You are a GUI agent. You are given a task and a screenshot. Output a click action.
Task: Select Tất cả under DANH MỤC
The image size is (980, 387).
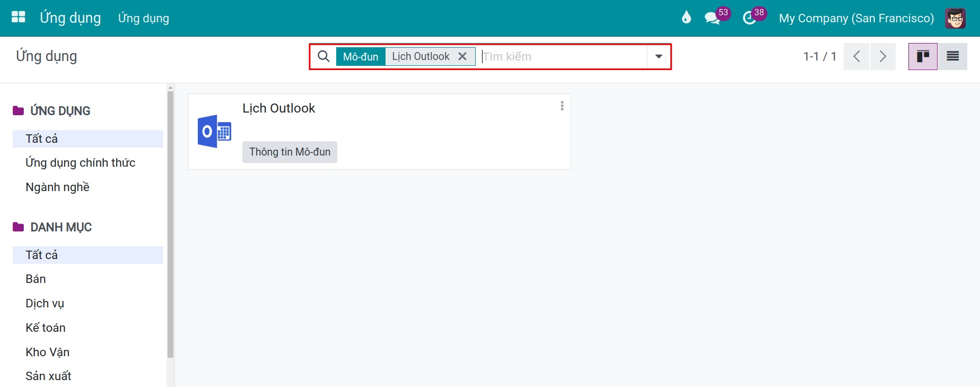88,255
